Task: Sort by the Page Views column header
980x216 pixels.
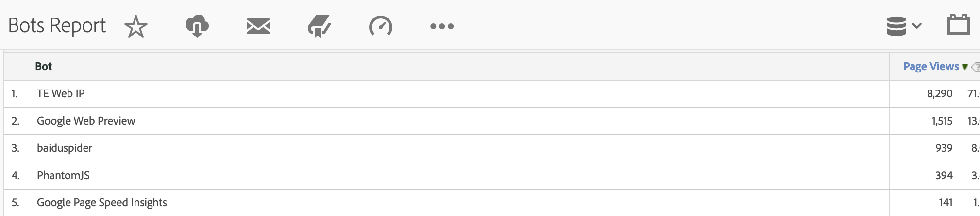Action: point(931,67)
